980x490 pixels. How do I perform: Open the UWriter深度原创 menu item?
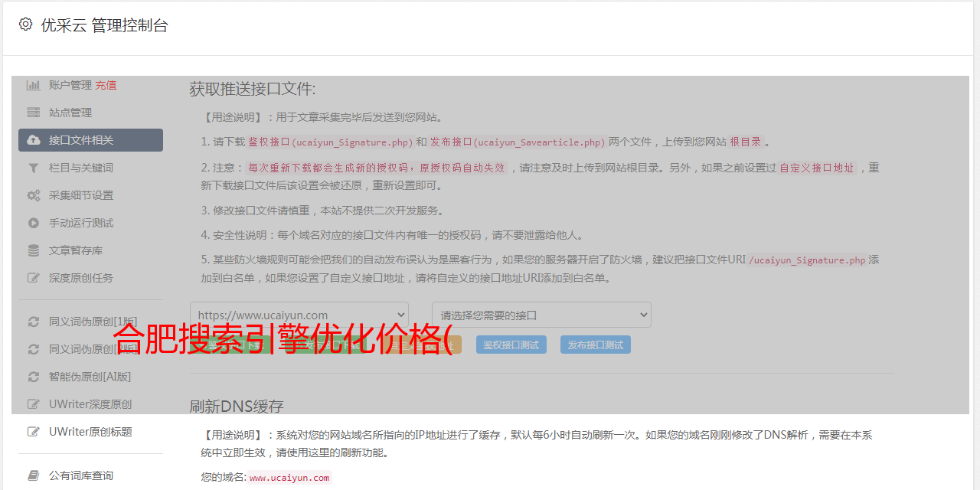click(90, 404)
